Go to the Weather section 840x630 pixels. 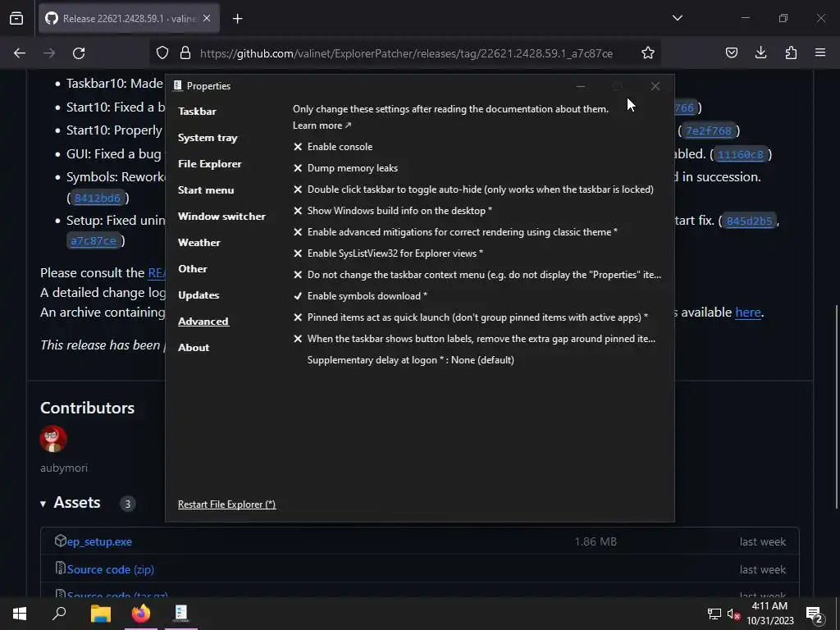(x=199, y=243)
